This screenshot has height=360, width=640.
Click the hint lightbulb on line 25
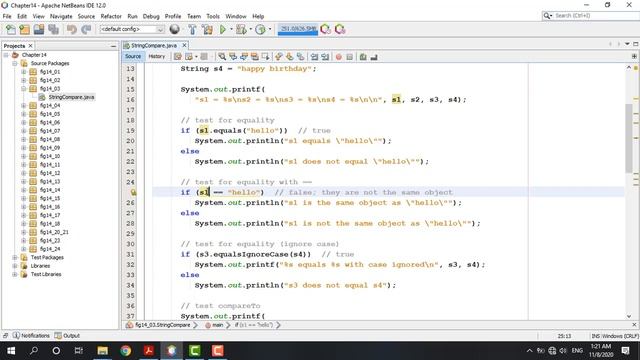(x=133, y=192)
